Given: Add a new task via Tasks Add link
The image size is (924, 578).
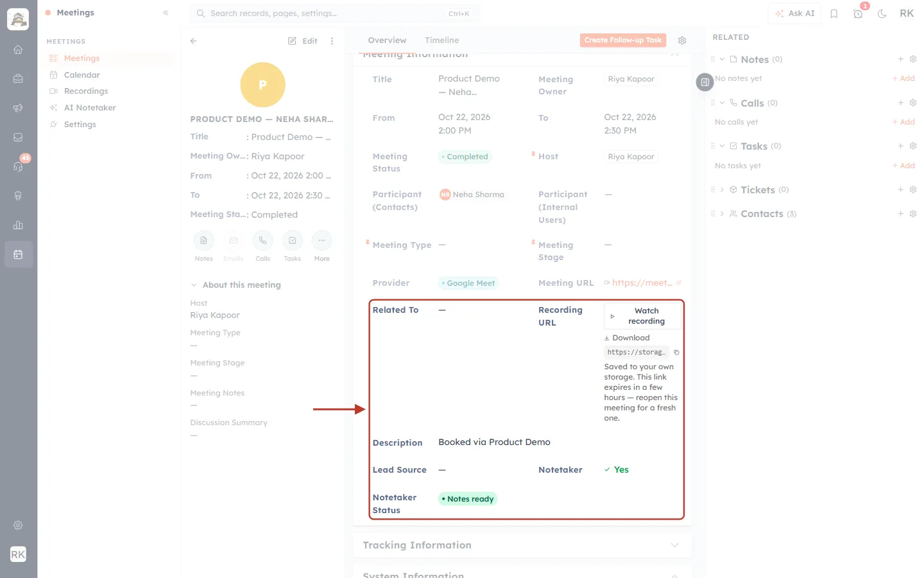Looking at the screenshot, I should [904, 166].
